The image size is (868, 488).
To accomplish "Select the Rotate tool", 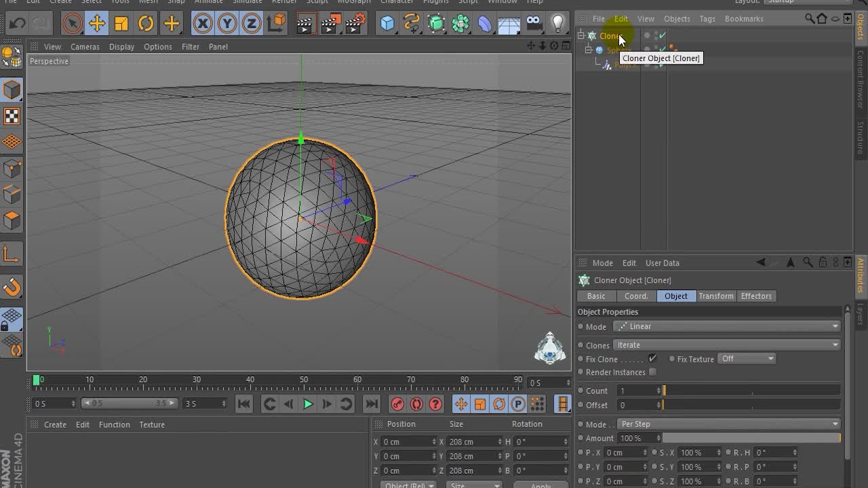I will [x=146, y=24].
